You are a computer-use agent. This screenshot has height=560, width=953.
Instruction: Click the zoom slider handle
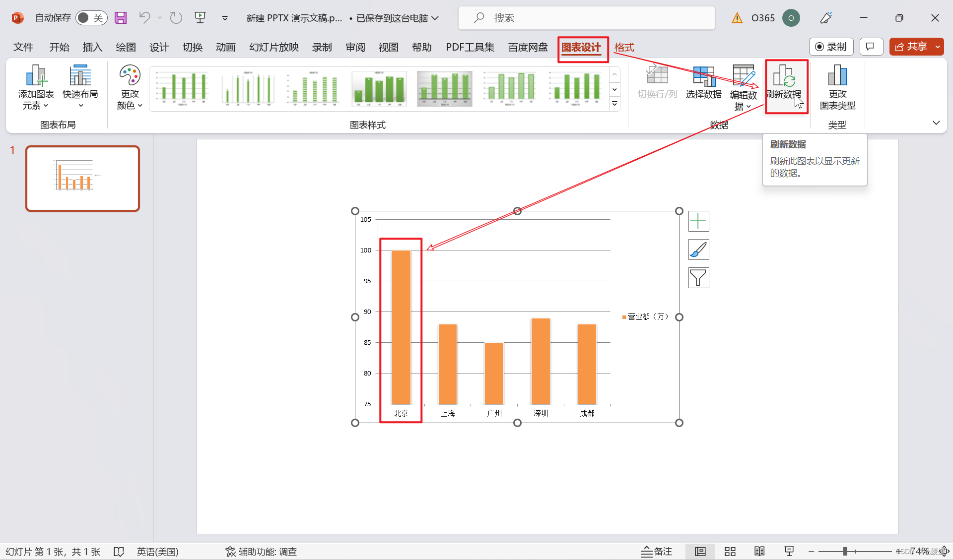[x=845, y=552]
